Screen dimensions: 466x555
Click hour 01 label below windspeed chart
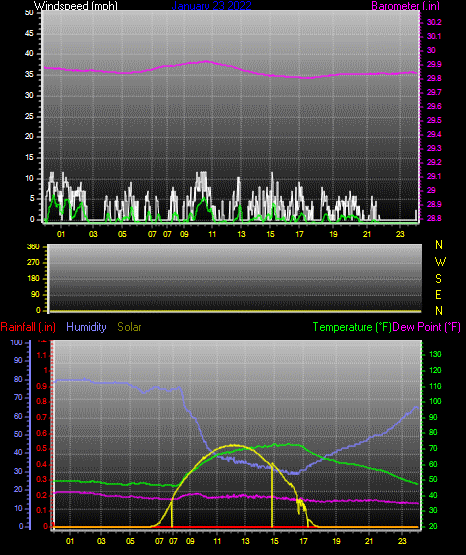click(x=61, y=234)
